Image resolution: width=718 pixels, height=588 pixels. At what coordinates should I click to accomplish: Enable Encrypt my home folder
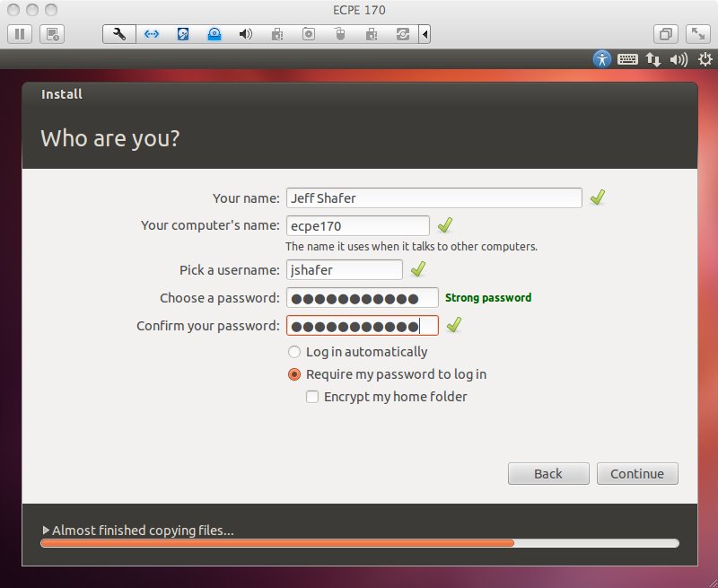pyautogui.click(x=312, y=396)
